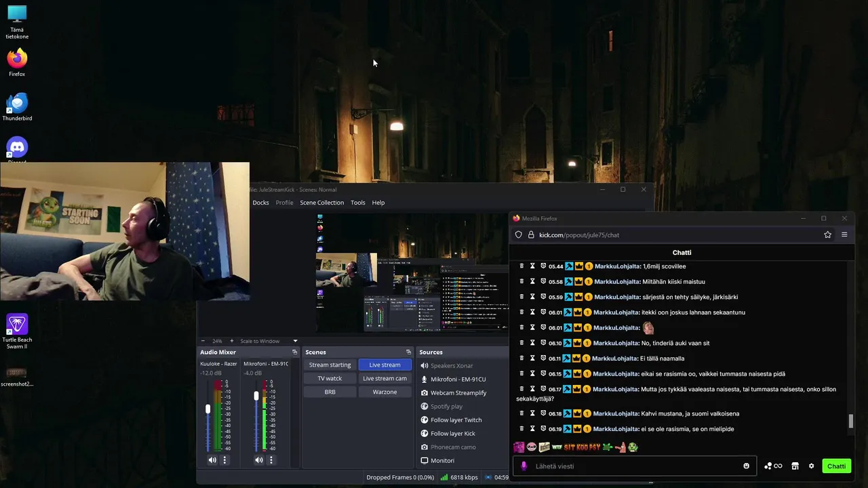The height and width of the screenshot is (488, 868).
Task: Open Tämä tietokone desktop icon
Action: point(17,22)
